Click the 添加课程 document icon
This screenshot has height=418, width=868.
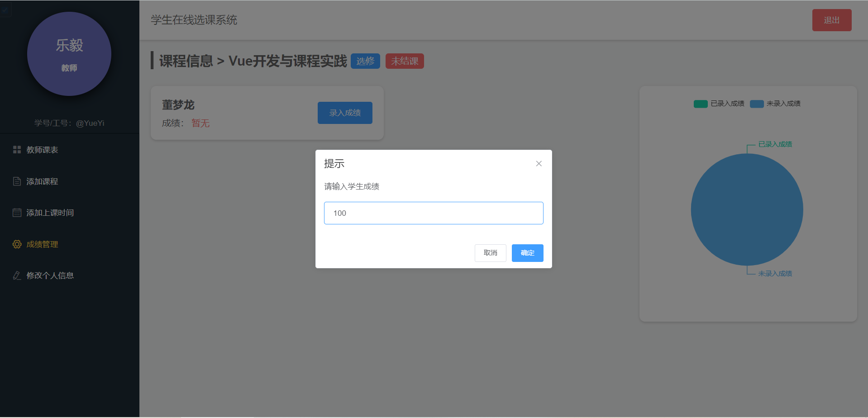pyautogui.click(x=17, y=181)
